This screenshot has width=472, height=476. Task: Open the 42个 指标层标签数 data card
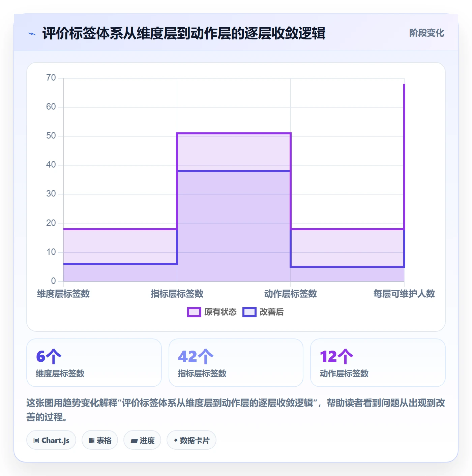point(236,363)
